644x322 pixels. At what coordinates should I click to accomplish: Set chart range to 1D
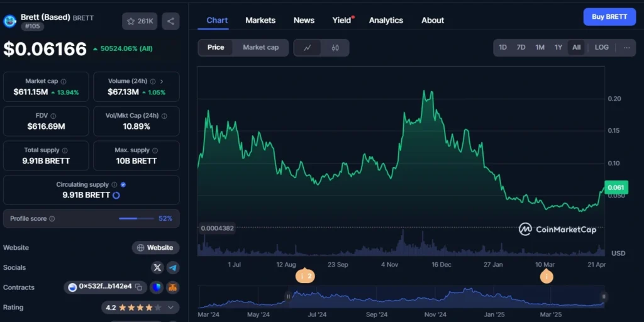(502, 48)
